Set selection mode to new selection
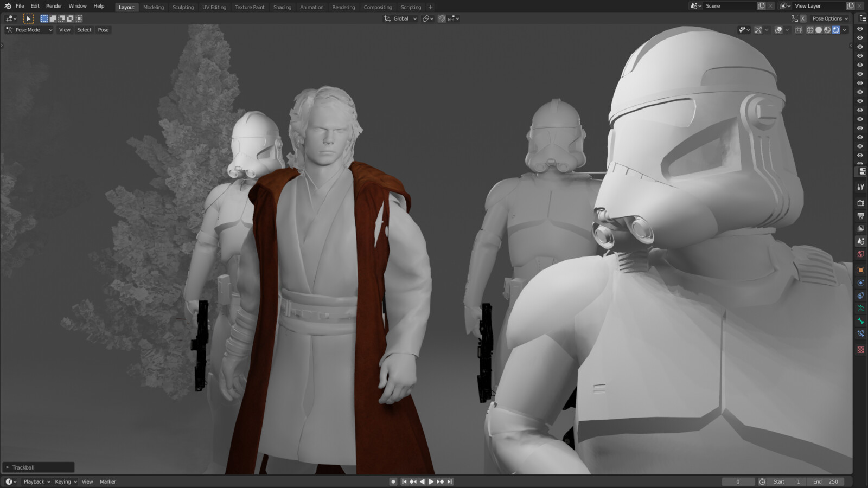This screenshot has height=488, width=868. pos(44,18)
